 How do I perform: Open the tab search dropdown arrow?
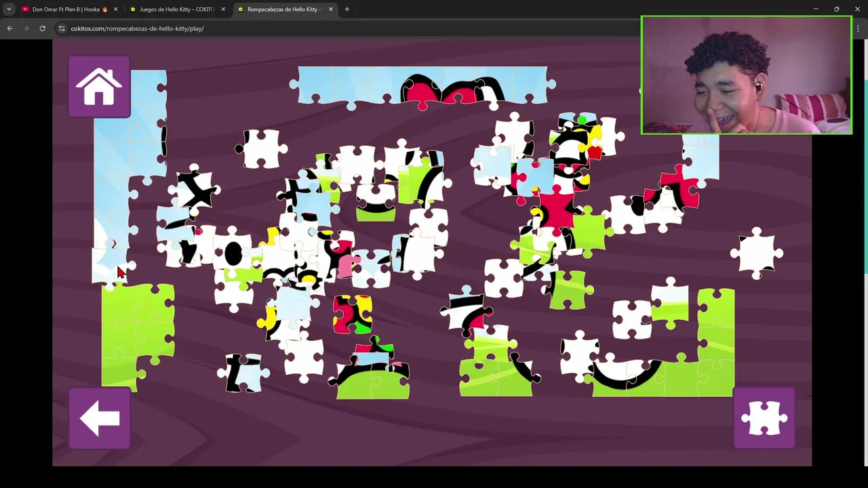coord(9,9)
